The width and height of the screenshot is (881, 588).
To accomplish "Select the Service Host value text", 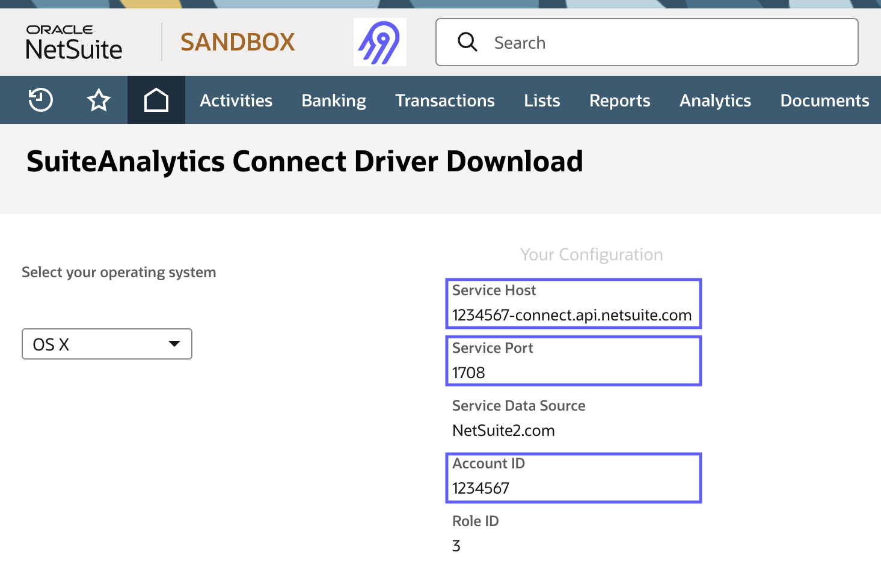I will (572, 314).
